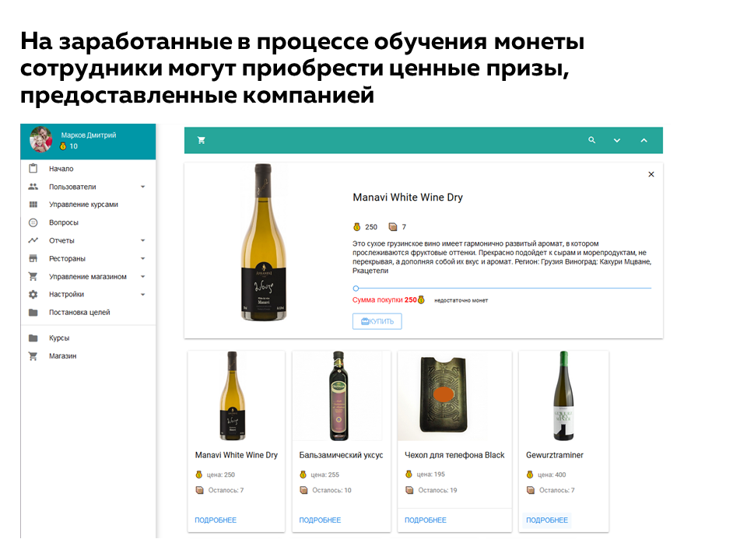This screenshot has height=560, width=747.
Task: Click the text 'Осталось: 19'
Action: pyautogui.click(x=437, y=490)
